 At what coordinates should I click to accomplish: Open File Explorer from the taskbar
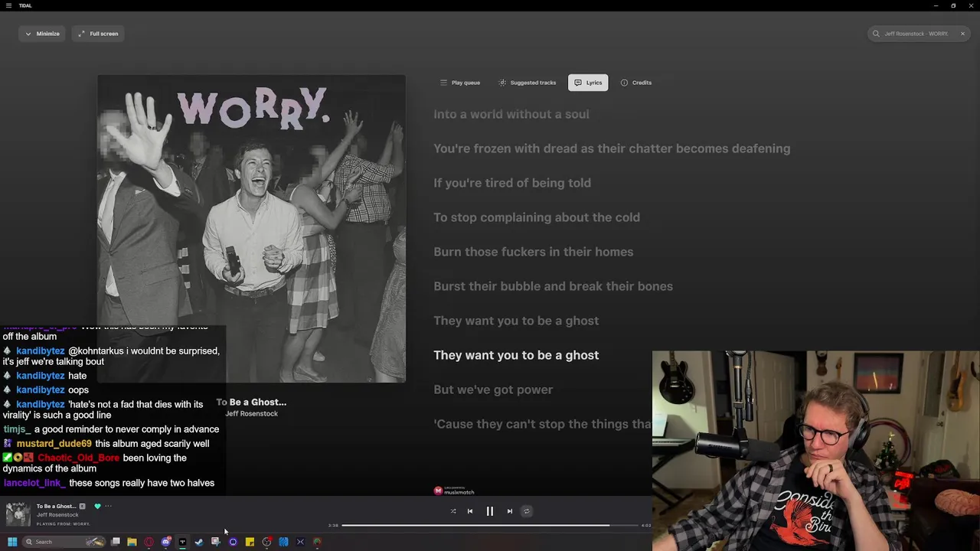tap(132, 542)
